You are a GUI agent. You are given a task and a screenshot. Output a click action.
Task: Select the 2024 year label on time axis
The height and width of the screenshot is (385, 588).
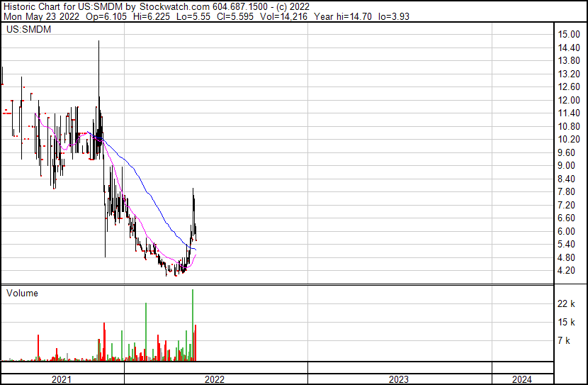click(521, 379)
